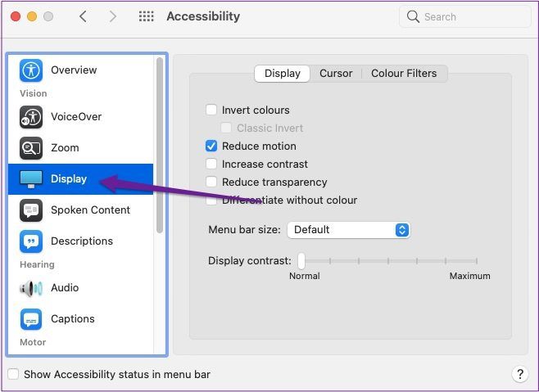Click the help question mark button

point(519,374)
